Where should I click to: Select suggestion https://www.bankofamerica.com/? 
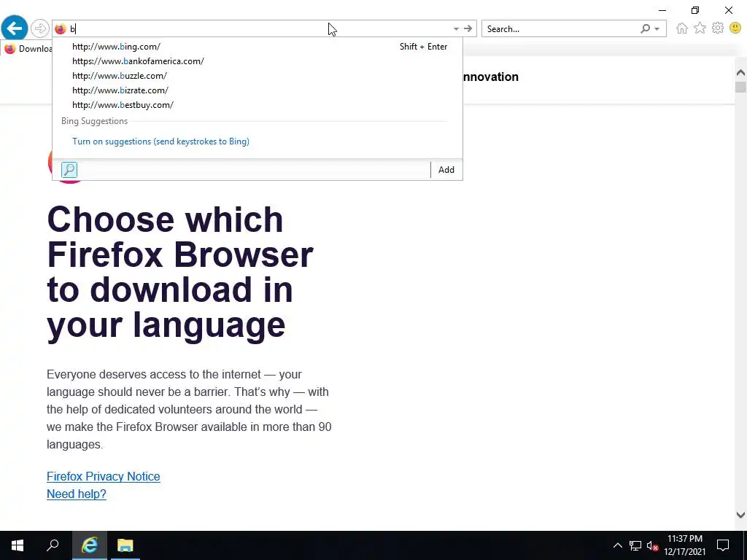258,61
